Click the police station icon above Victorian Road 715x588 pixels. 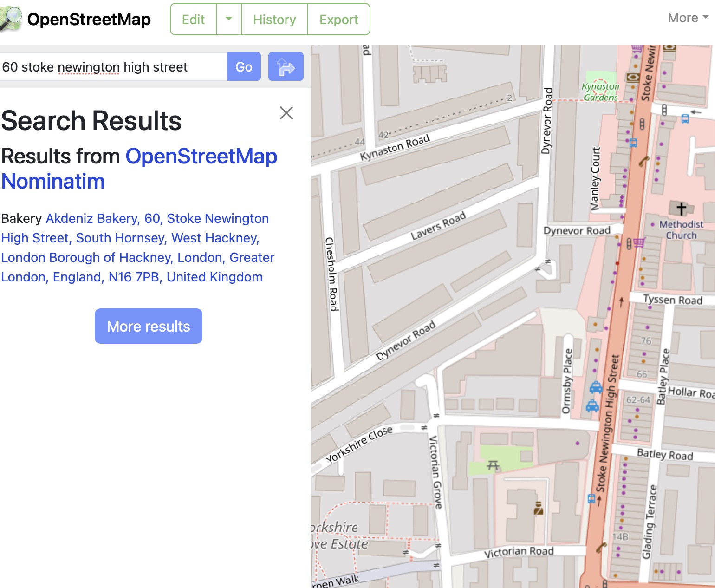pos(539,508)
